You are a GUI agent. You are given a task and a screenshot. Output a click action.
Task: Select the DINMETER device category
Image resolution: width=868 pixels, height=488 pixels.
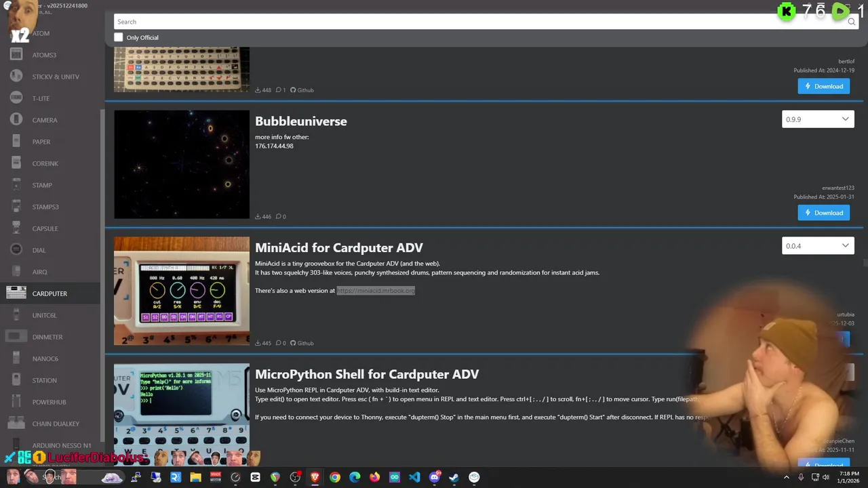pos(50,337)
